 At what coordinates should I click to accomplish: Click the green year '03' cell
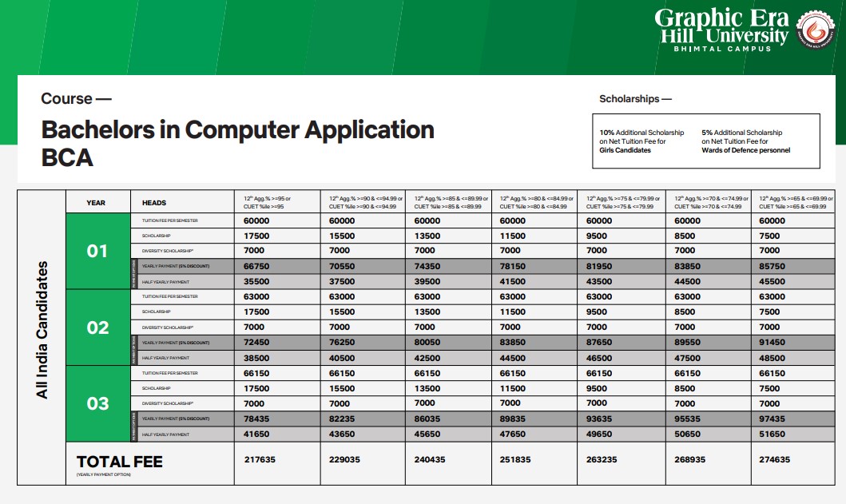point(97,403)
